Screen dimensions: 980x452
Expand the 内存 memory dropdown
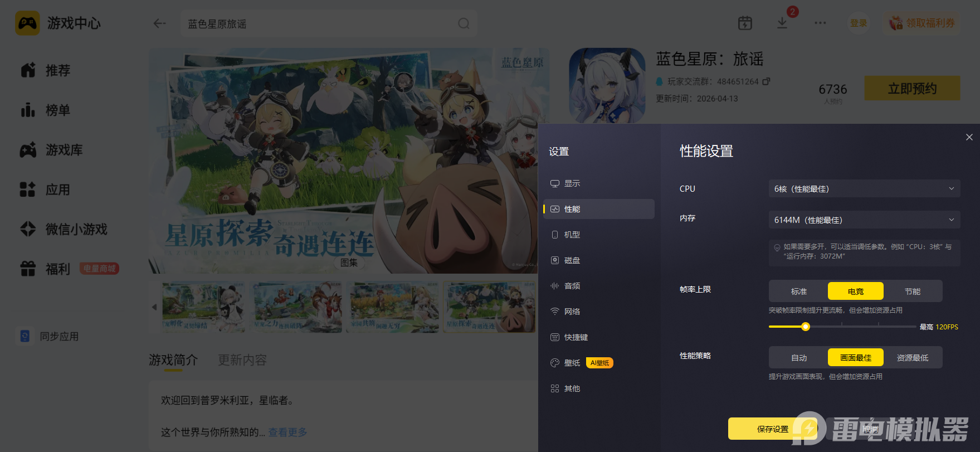[x=865, y=220]
